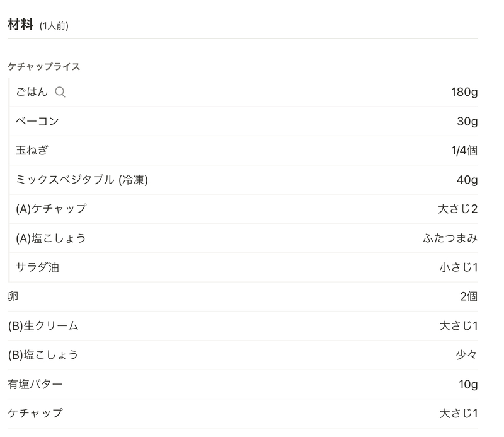The image size is (504, 437).
Task: Click the 180g quantity for ごはん
Action: 464,92
